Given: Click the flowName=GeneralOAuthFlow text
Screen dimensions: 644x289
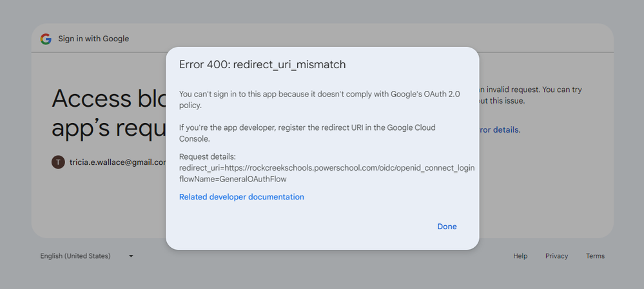Looking at the screenshot, I should (233, 179).
